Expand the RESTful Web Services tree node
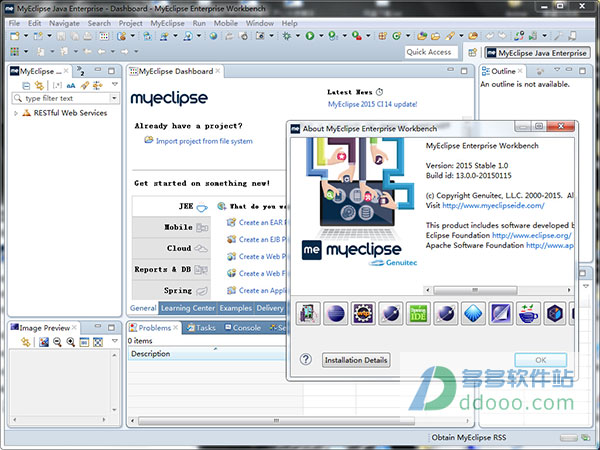600x450 pixels. 16,113
